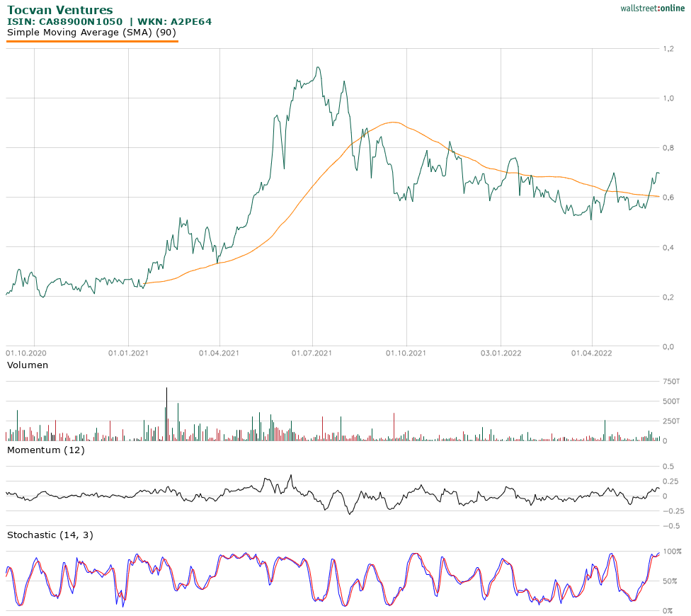Click the 03.01.2022 date label
691x616 pixels.
[501, 353]
